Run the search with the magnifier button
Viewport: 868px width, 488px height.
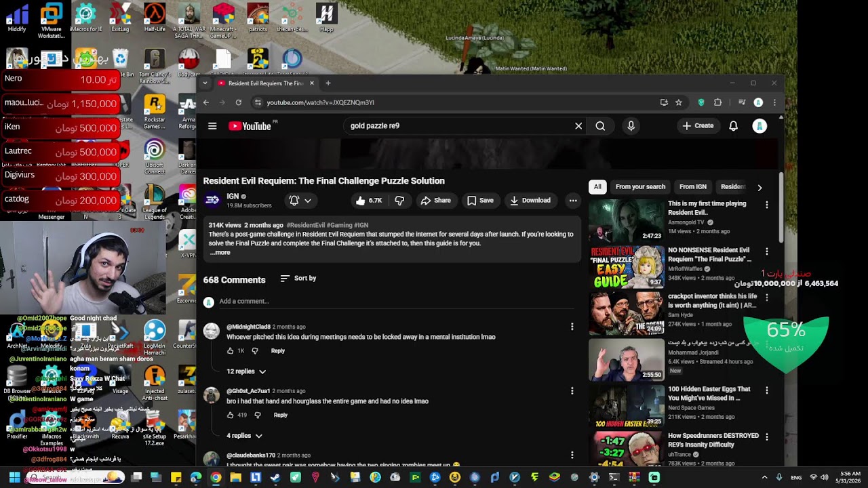click(600, 126)
